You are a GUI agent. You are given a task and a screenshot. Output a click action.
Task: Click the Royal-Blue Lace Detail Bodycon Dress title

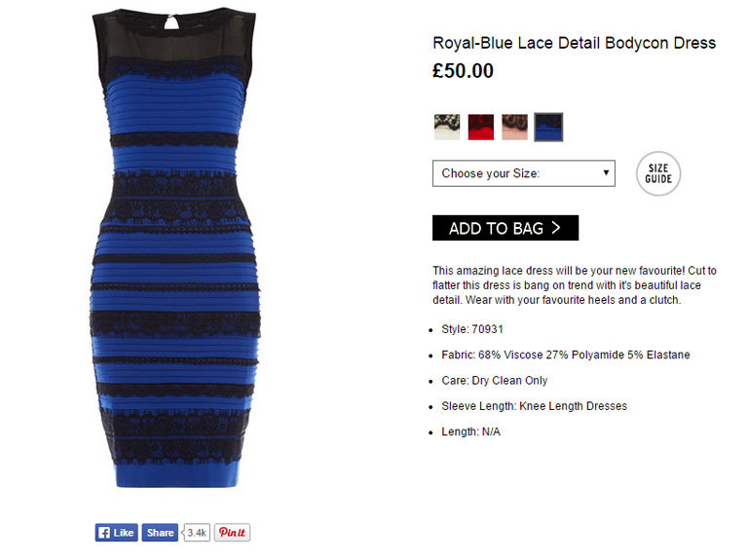coord(574,43)
